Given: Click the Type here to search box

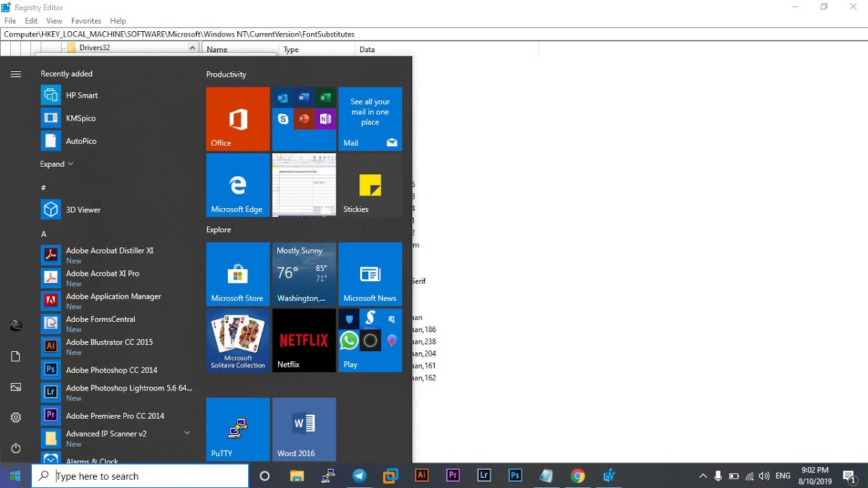Looking at the screenshot, I should (140, 476).
